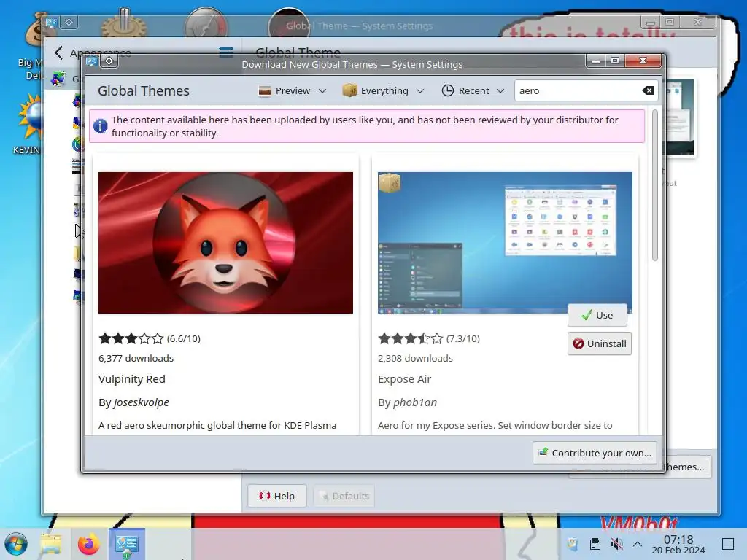Image resolution: width=747 pixels, height=560 pixels.
Task: Click System Settings taskbar entry
Action: (x=127, y=544)
